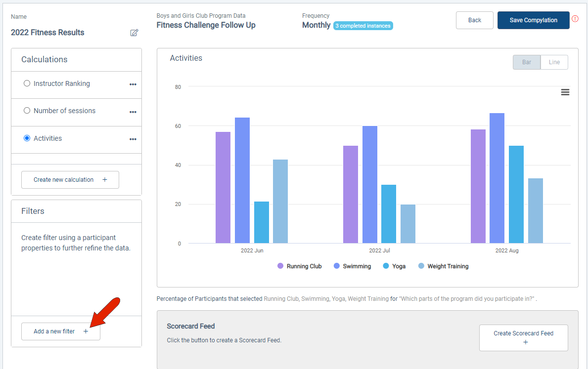Edit the 2022 Fitness Results name

click(x=134, y=33)
